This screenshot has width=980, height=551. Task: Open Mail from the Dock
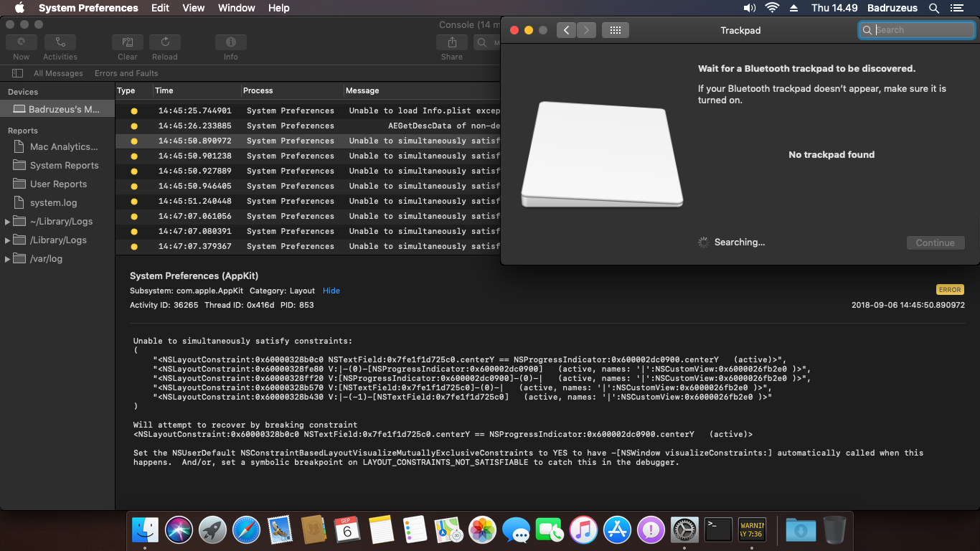[280, 530]
